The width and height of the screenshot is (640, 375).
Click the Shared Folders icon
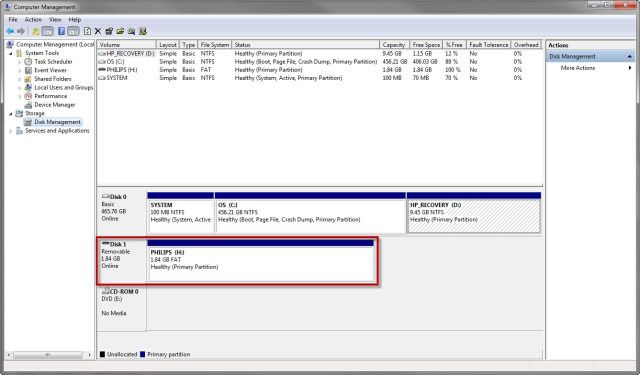click(x=28, y=79)
